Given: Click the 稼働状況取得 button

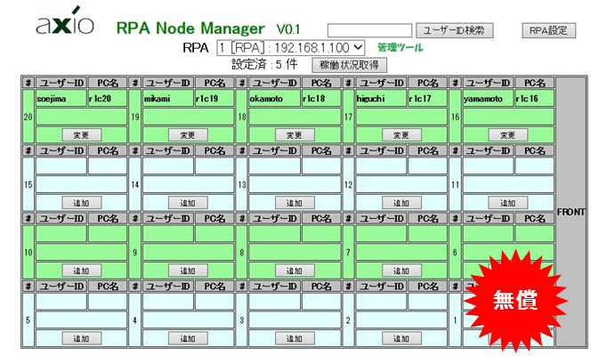Looking at the screenshot, I should point(349,65).
